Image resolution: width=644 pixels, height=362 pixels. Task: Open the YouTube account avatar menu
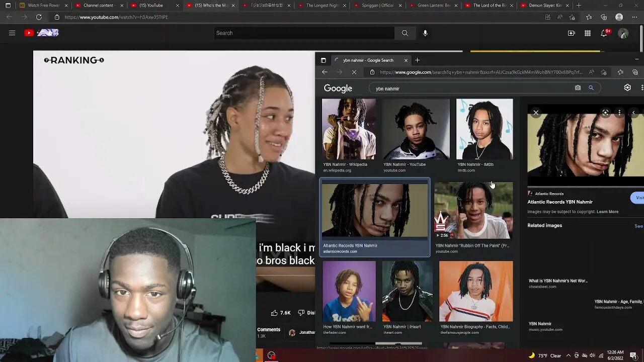623,33
